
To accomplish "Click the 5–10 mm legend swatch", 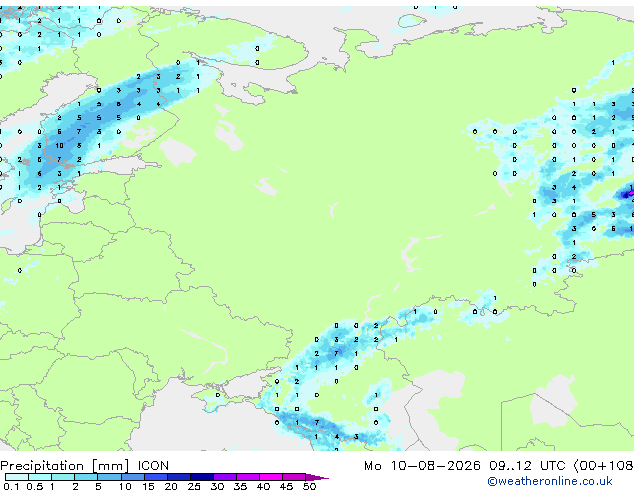I will 110,477.
